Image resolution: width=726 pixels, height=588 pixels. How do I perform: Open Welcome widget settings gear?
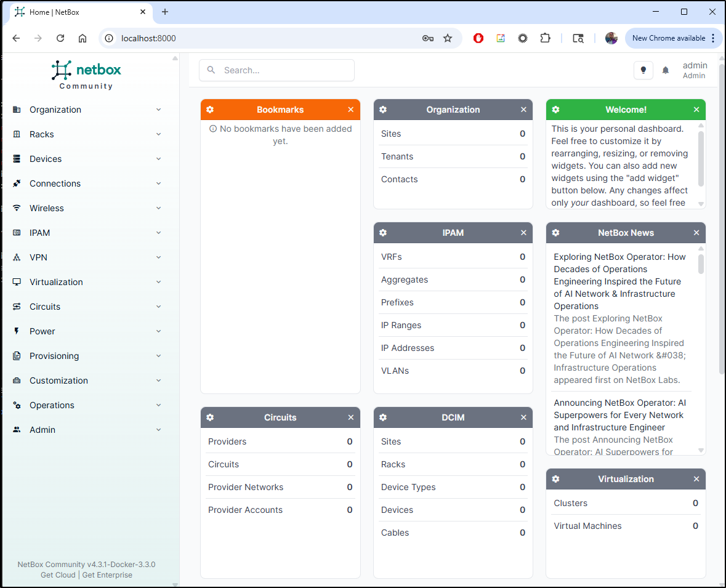coord(555,110)
